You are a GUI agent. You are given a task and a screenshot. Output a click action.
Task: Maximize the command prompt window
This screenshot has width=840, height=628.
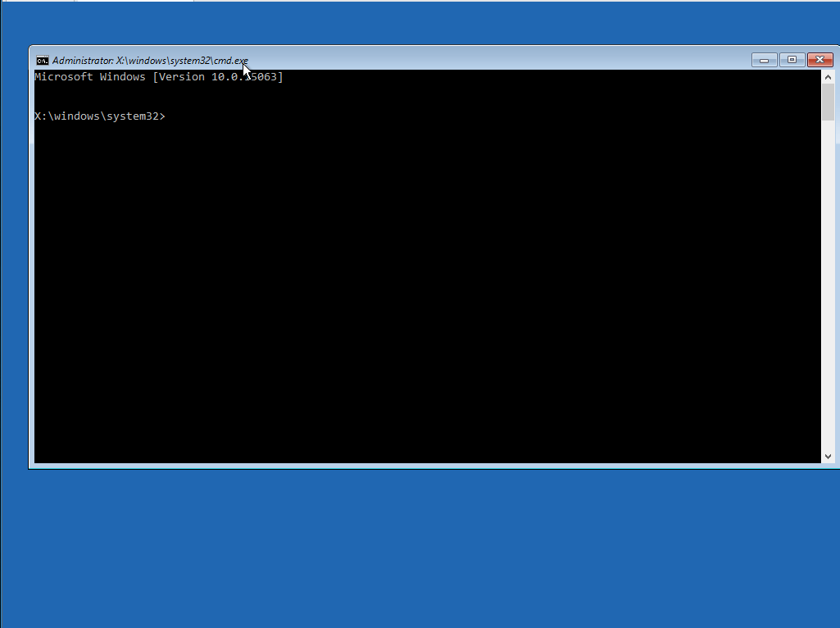[792, 60]
